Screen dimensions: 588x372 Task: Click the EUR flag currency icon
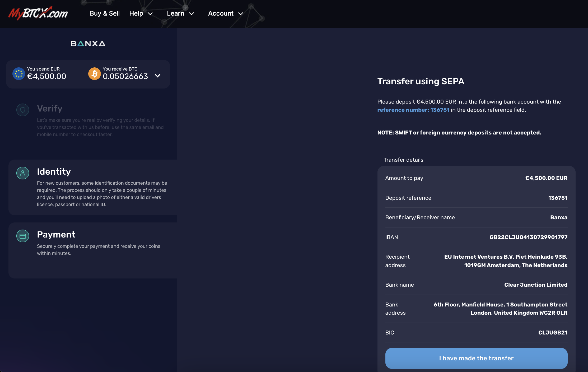click(19, 73)
